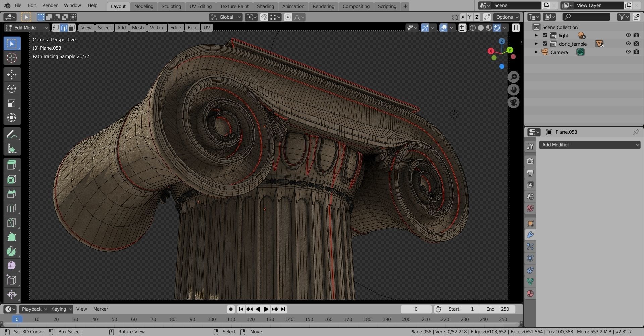Activate the Rotate tool
The height and width of the screenshot is (336, 644).
(x=12, y=89)
